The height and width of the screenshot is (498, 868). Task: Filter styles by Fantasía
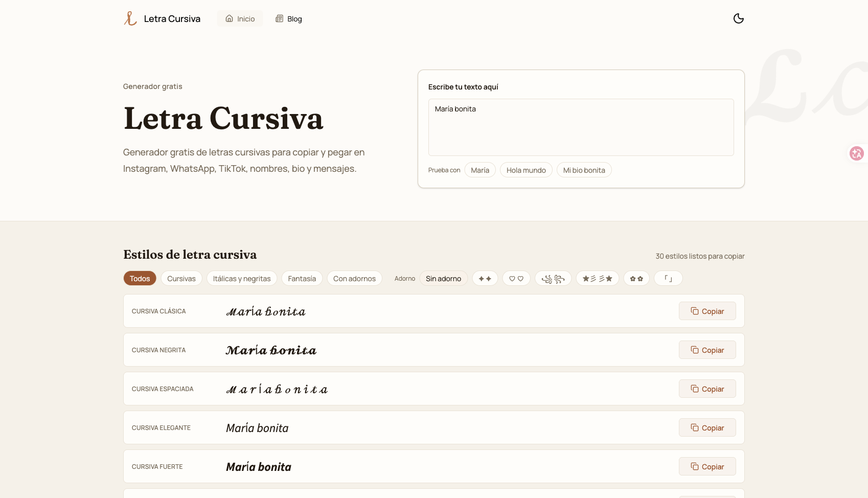302,279
